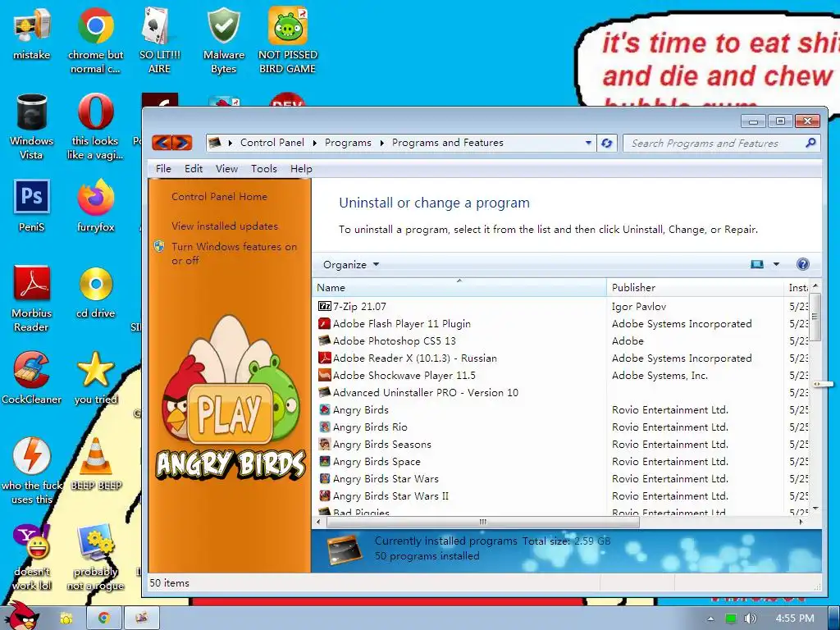Open the 'cd drive' desktop icon

(95, 292)
